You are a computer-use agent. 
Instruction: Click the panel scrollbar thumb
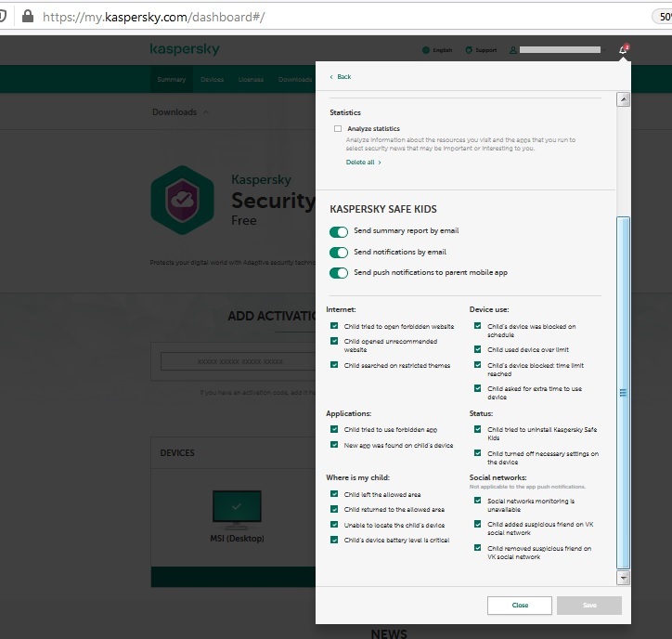click(x=623, y=392)
